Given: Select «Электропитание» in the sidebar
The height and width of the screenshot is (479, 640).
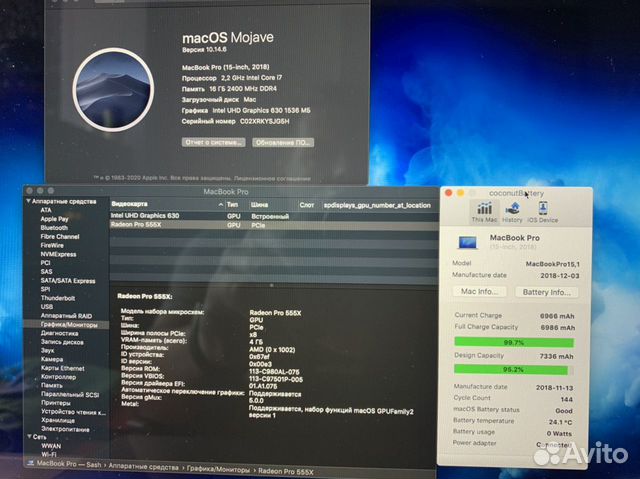Looking at the screenshot, I should tap(65, 429).
